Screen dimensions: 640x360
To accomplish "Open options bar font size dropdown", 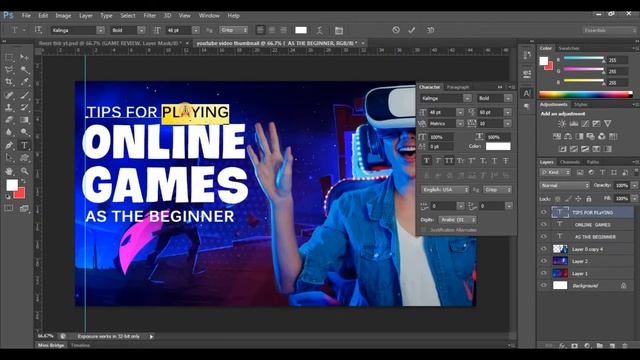I will pos(196,30).
